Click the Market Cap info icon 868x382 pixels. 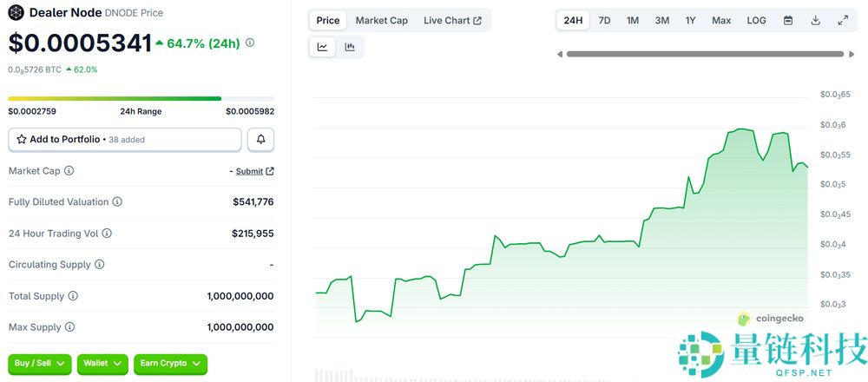tap(69, 171)
